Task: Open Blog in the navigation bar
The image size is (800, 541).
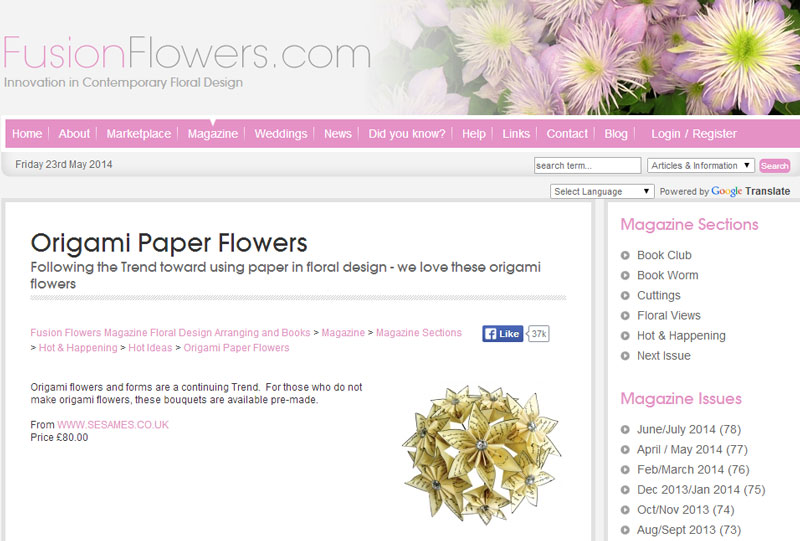Action: click(616, 134)
